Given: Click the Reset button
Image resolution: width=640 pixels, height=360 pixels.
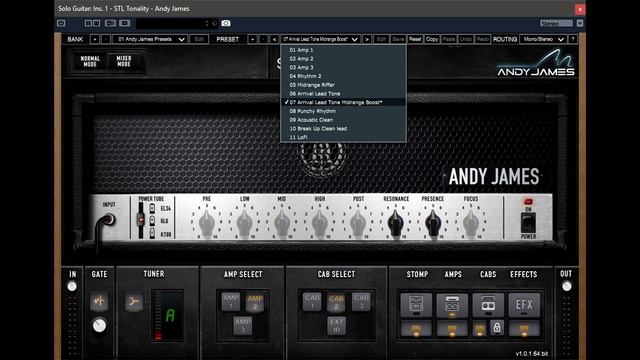Looking at the screenshot, I should pyautogui.click(x=415, y=39).
